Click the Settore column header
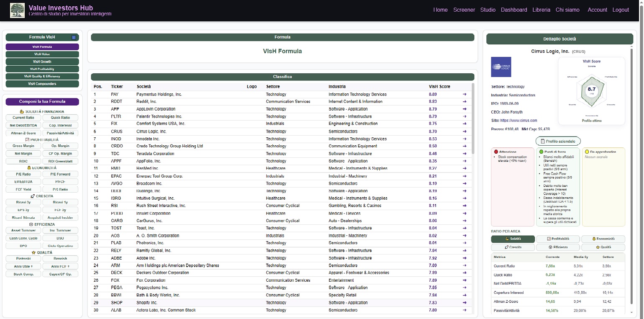Viewport: 644px width, 319px height. [273, 87]
